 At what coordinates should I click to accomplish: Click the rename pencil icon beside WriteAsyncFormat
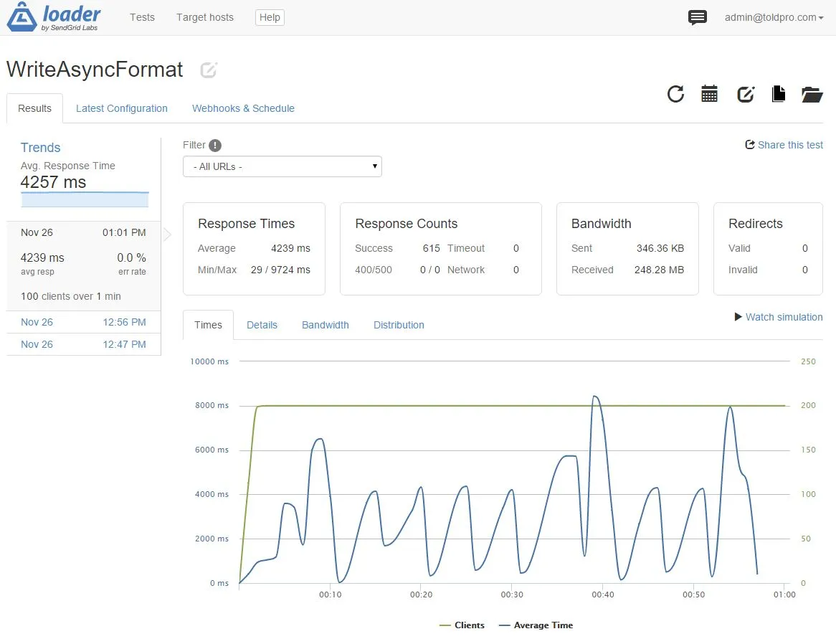(x=209, y=70)
